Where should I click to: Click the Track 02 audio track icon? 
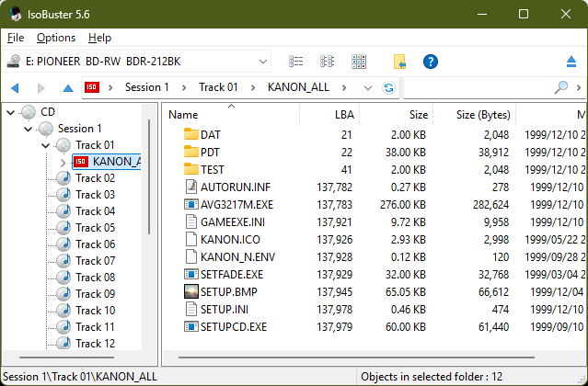point(63,178)
